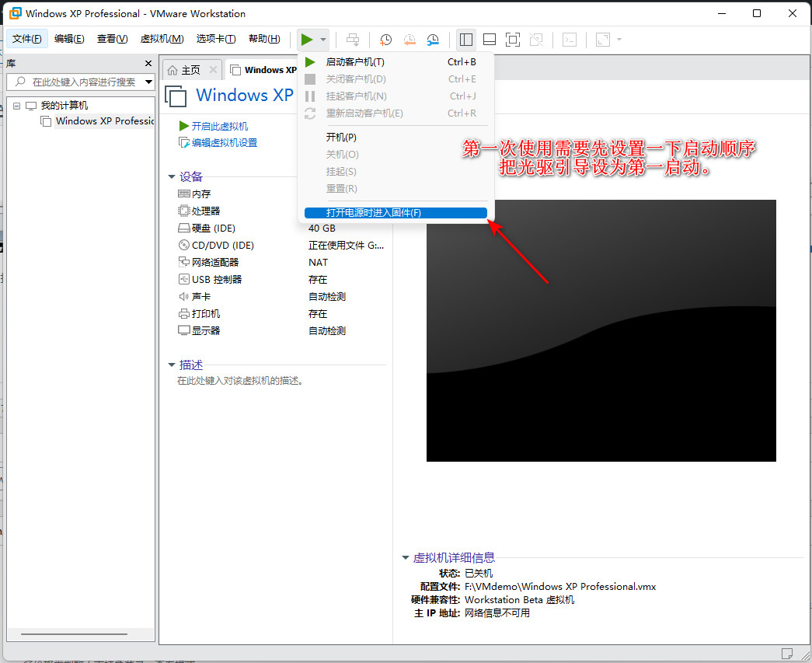
Task: Toggle the thumbnail bar visibility
Action: pos(489,40)
